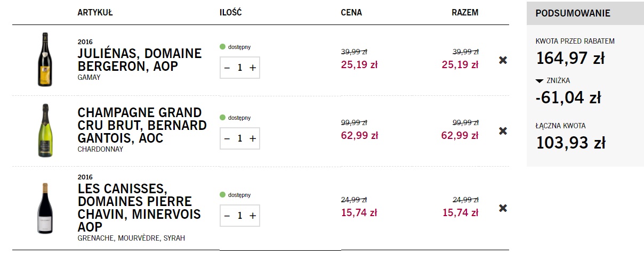Decrease Champagne Grand Cru quantity with minus
This screenshot has height=255, width=644.
(227, 138)
